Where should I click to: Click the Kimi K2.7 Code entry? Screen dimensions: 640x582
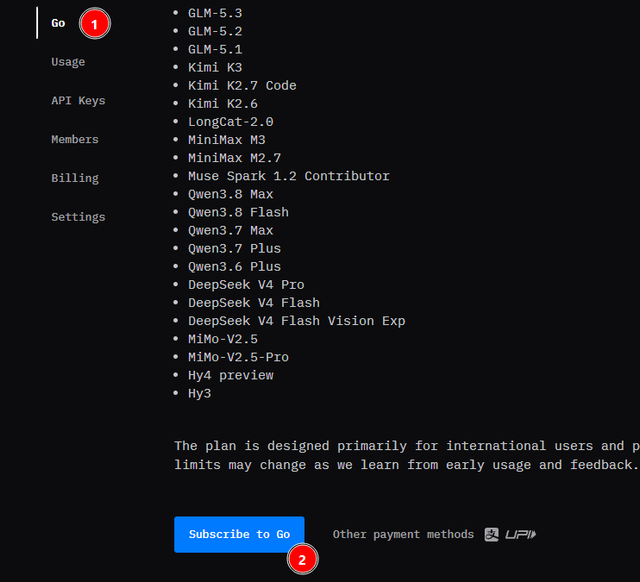click(x=242, y=86)
